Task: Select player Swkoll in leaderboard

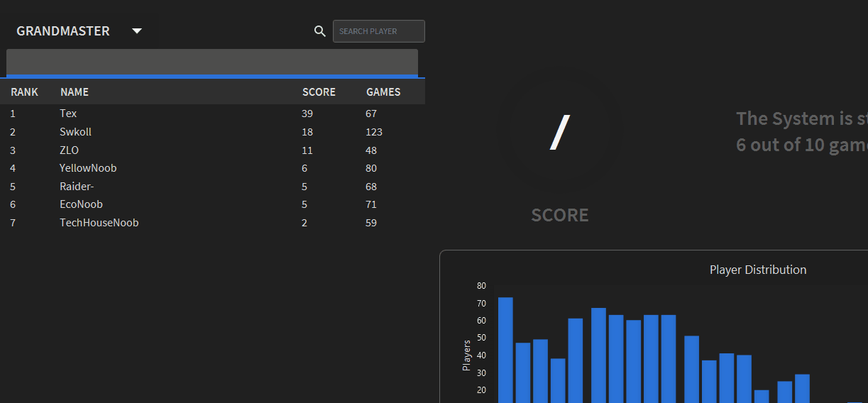Action: tap(75, 132)
